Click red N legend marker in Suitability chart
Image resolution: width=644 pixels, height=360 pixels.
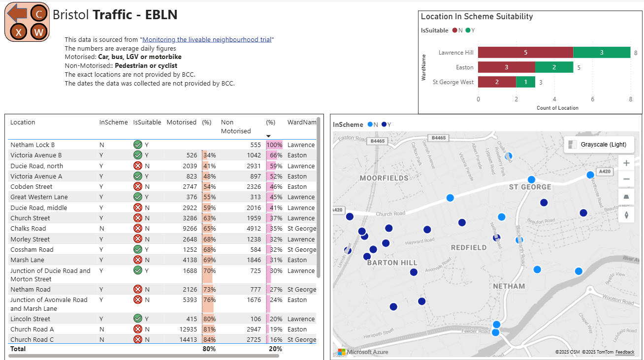455,30
